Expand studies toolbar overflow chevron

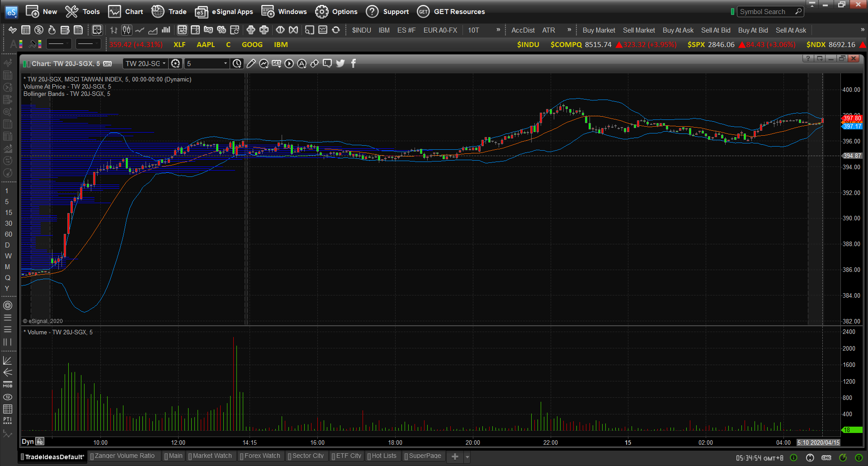[x=569, y=30]
